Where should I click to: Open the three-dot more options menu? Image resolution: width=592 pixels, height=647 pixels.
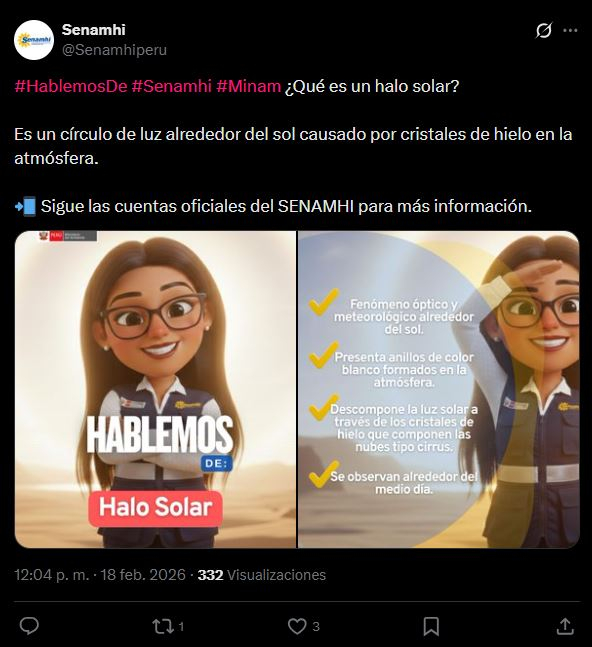pyautogui.click(x=570, y=30)
